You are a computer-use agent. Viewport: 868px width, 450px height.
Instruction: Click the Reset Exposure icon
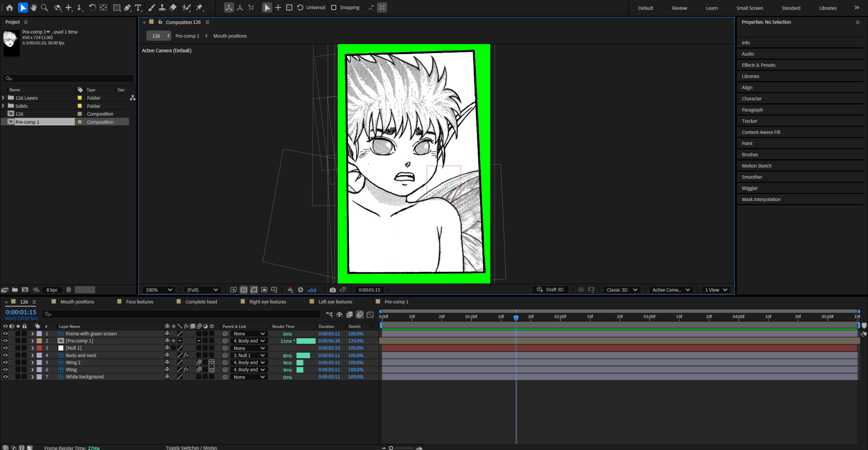pos(300,290)
